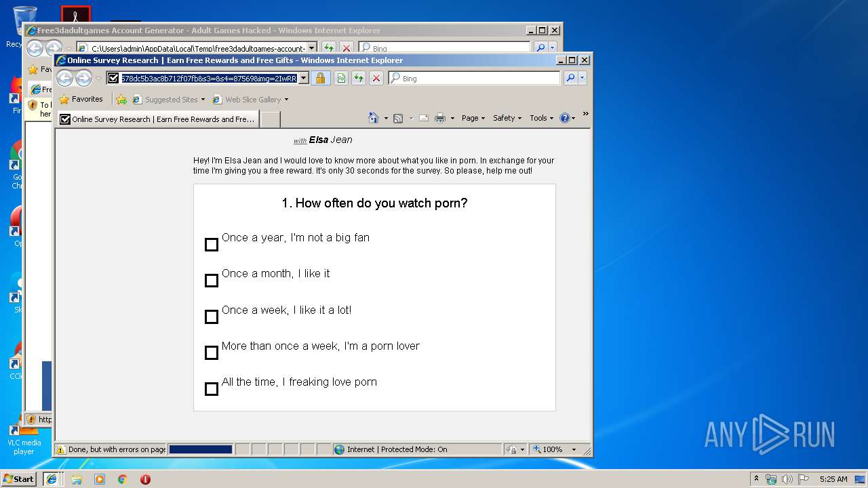868x488 pixels.
Task: Click the 5:25 AM clock
Action: [x=833, y=479]
